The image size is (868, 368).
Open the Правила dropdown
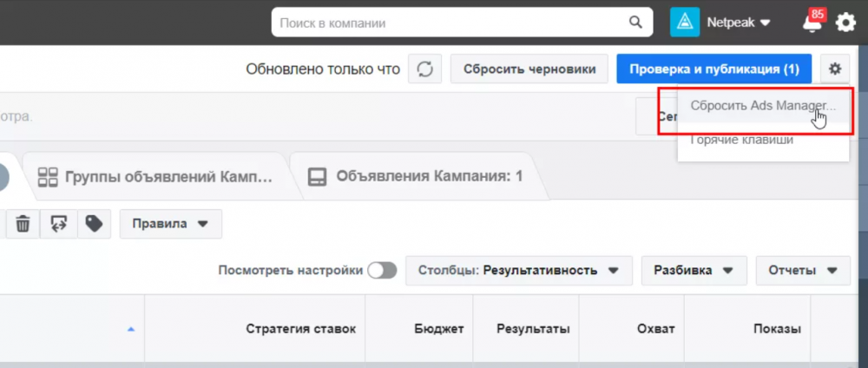[170, 224]
